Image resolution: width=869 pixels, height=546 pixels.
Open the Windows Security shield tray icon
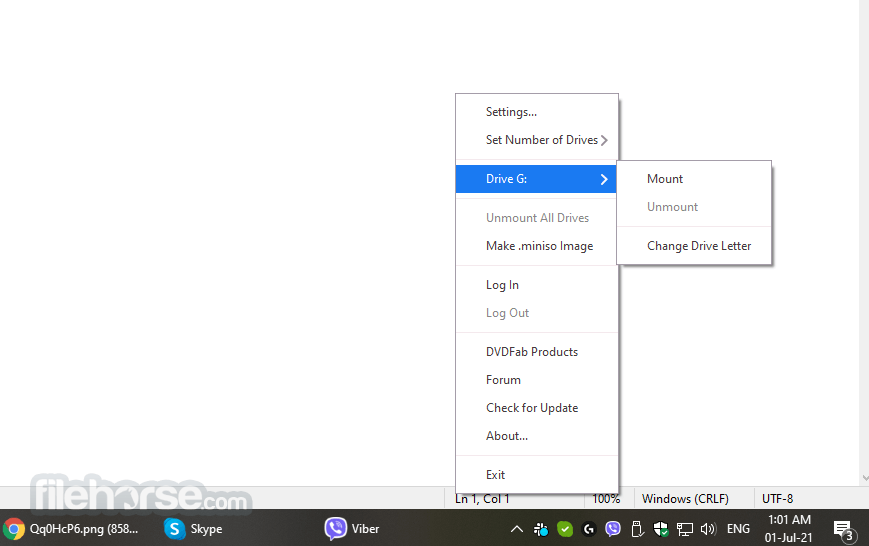[x=661, y=529]
